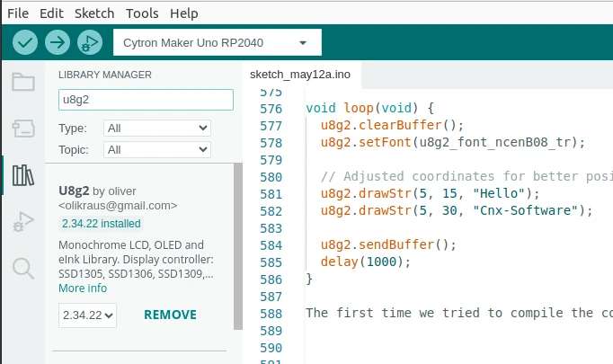
Task: Click the u8g2.sendBuffer(); line
Action: click(x=388, y=244)
